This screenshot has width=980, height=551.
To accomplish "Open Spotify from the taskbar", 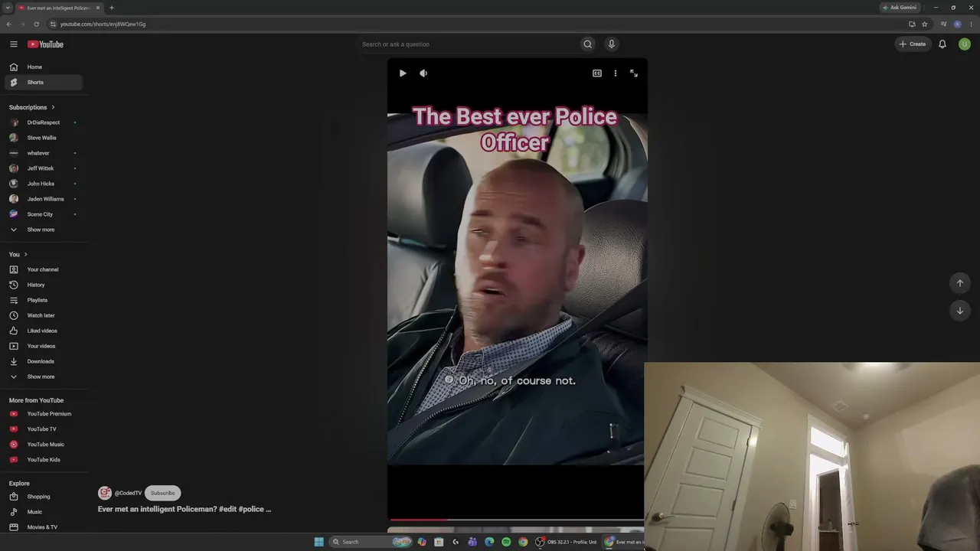I will (x=506, y=542).
